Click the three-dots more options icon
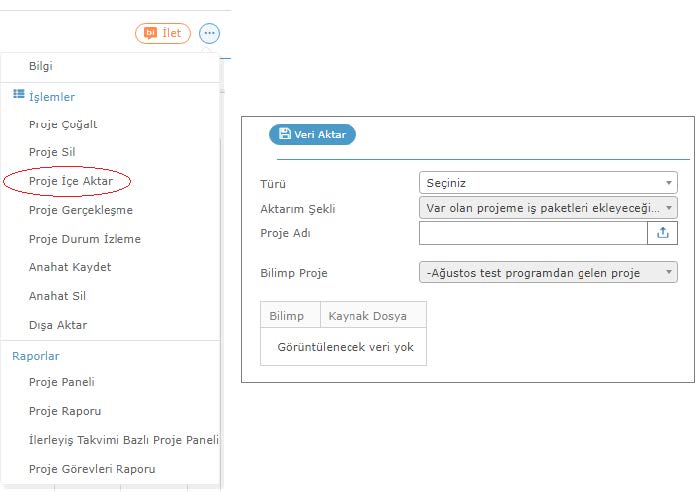This screenshot has width=700, height=492. 209,33
